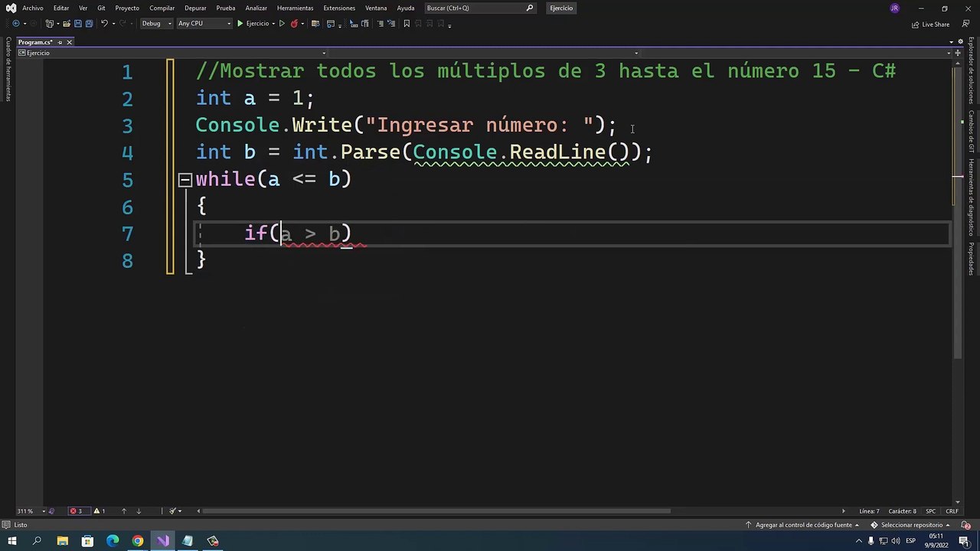This screenshot has width=980, height=551.
Task: Click the bookmark toggle icon in toolbar
Action: point(407,24)
